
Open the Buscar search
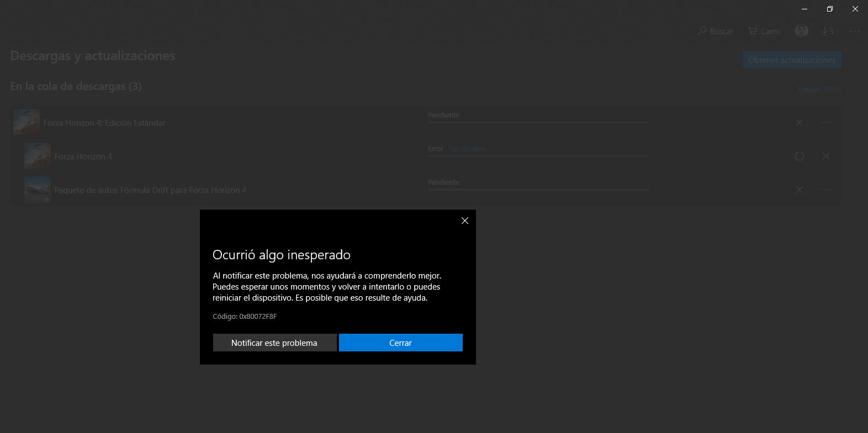pos(716,31)
